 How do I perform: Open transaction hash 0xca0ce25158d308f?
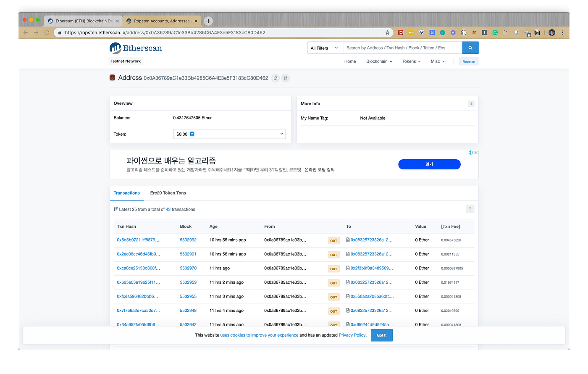pos(138,268)
